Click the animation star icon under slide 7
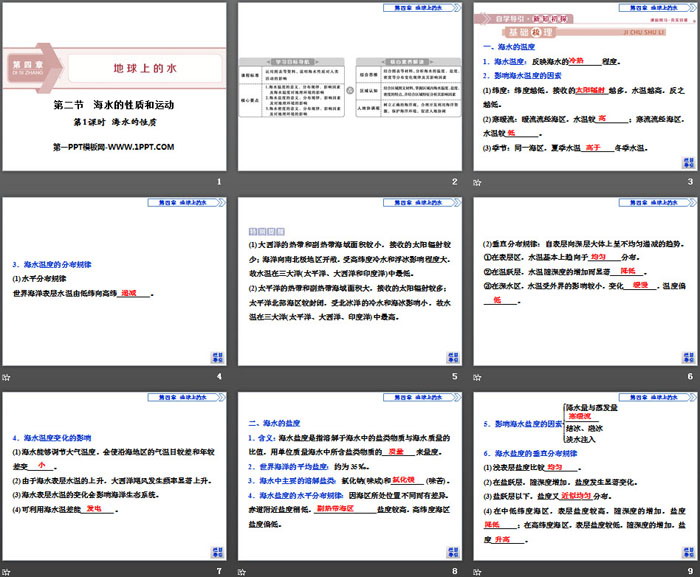This screenshot has height=577, width=700. tap(5, 571)
